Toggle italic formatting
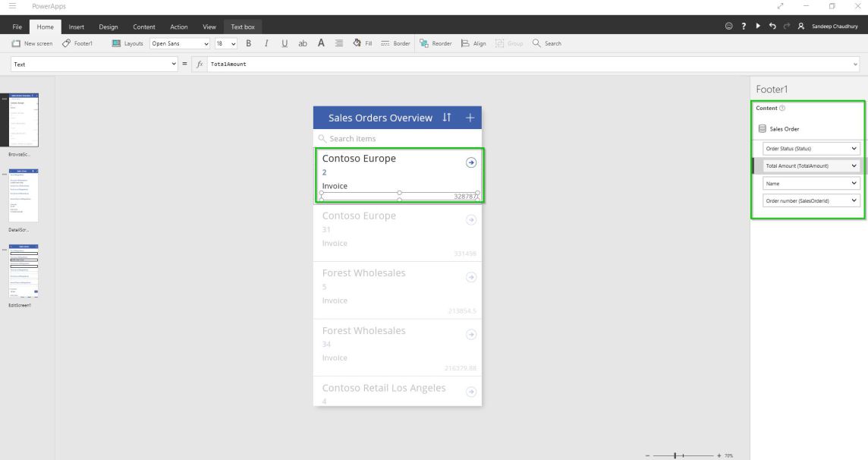This screenshot has height=460, width=868. [x=266, y=43]
